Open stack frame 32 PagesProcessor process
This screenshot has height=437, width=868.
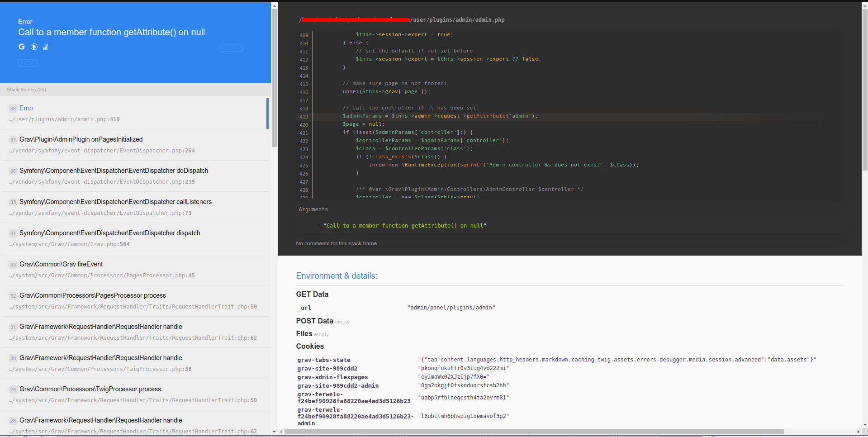(x=134, y=301)
